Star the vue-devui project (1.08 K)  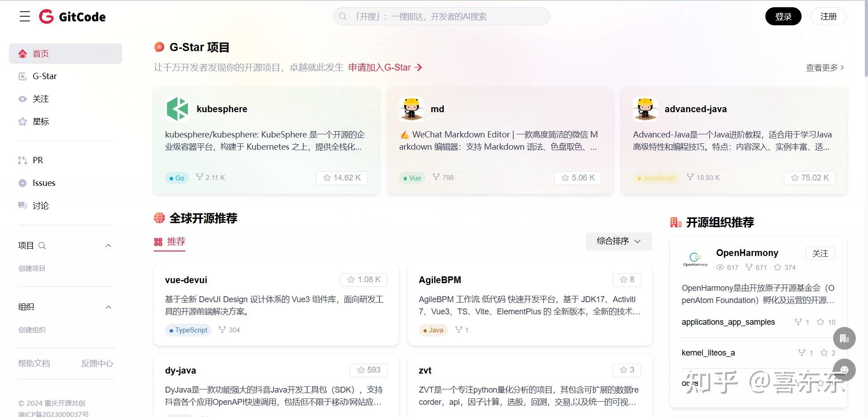point(363,280)
